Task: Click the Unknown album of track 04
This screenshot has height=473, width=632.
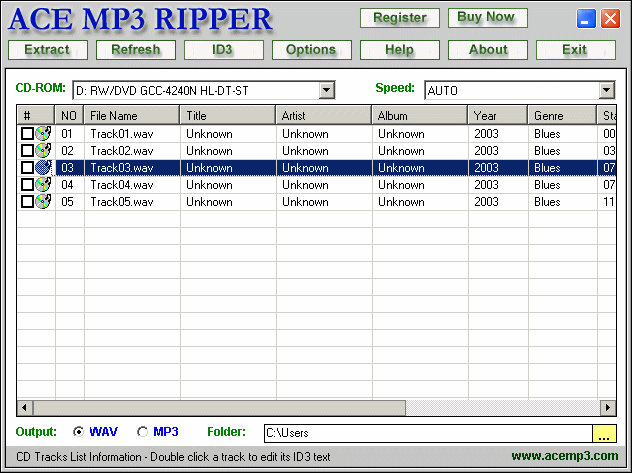Action: (x=401, y=185)
